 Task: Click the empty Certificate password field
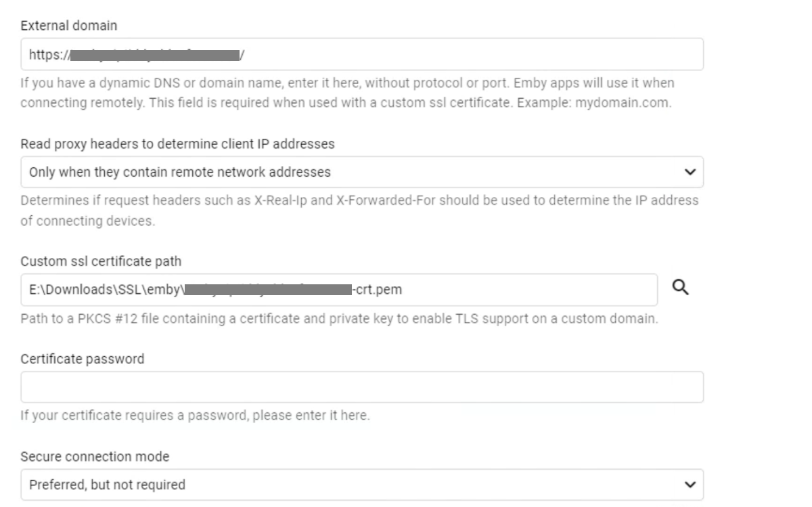coord(362,387)
